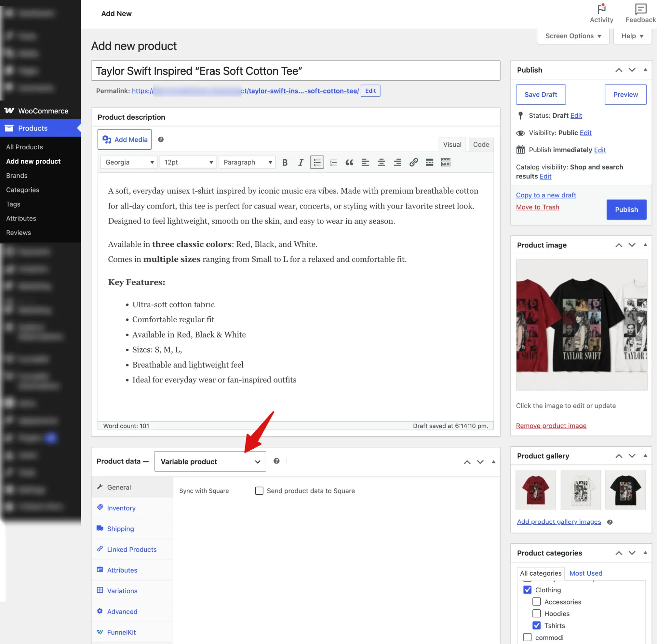
Task: Click the main product image thumbnail
Action: [581, 325]
